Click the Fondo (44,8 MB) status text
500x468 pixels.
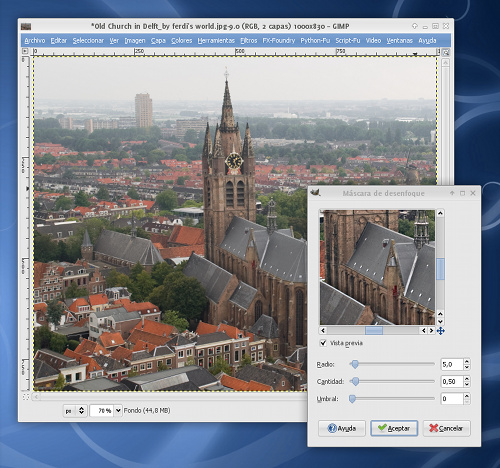[x=147, y=410]
